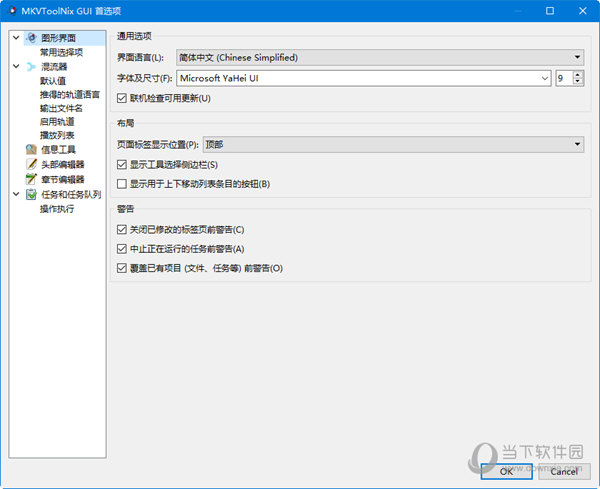
Task: Click the MKVToolNix app icon in title bar
Action: (x=11, y=10)
